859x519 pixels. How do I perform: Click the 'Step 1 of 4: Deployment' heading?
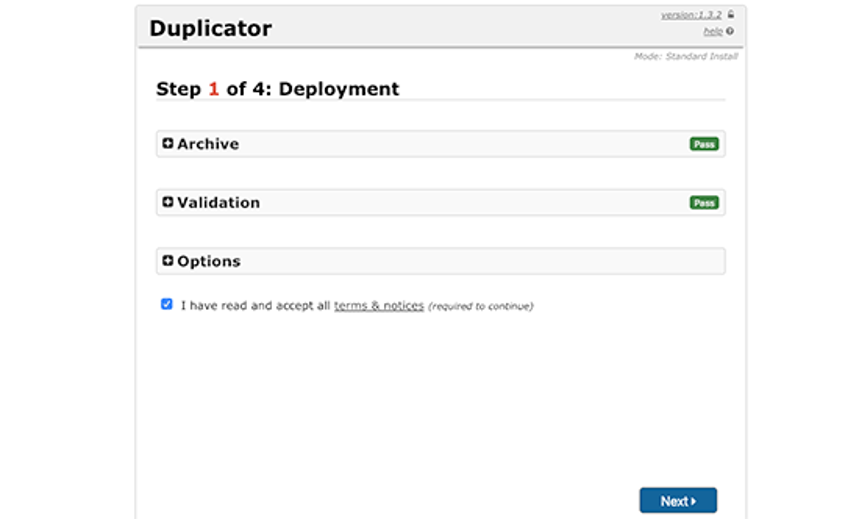(x=278, y=89)
